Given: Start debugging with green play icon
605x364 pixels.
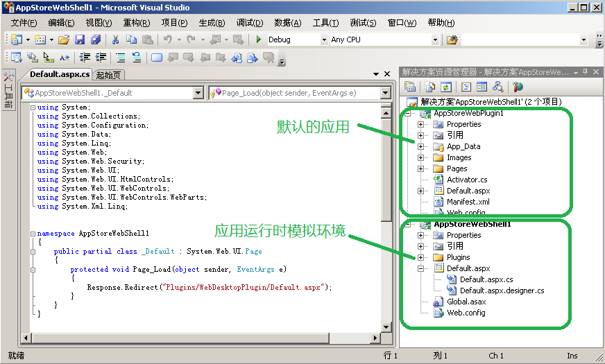Looking at the screenshot, I should tap(259, 40).
